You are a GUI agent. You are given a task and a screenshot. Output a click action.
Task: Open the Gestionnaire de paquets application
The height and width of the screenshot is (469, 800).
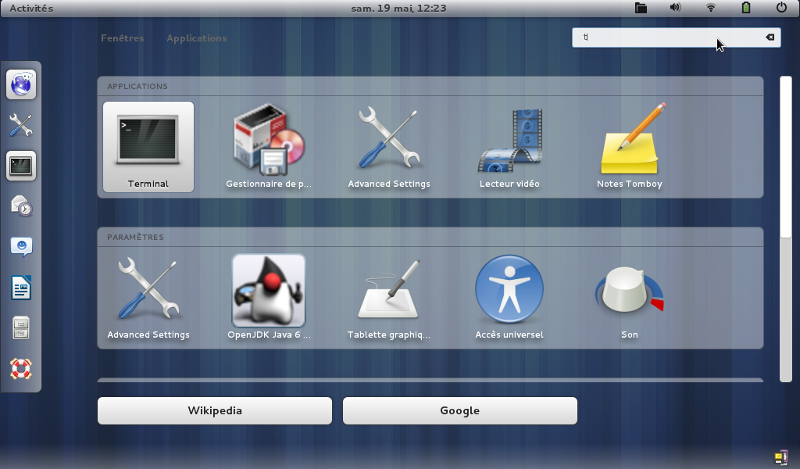[269, 146]
